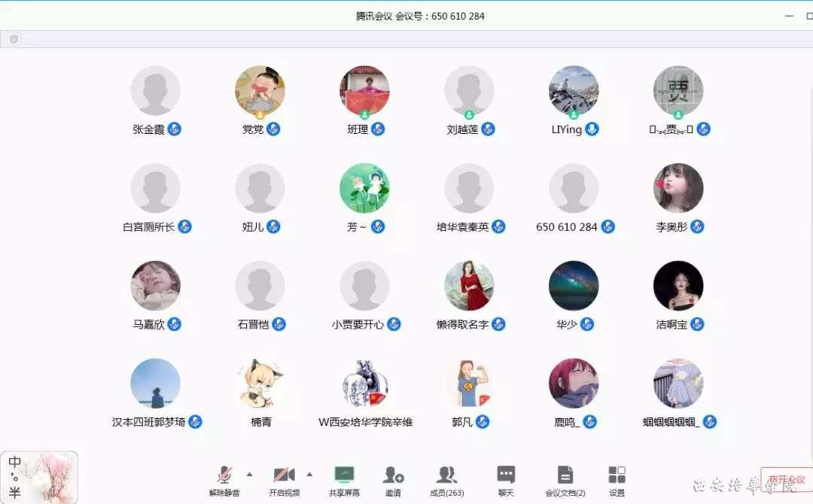
Task: Turn on camera with 开启视频
Action: pyautogui.click(x=284, y=479)
